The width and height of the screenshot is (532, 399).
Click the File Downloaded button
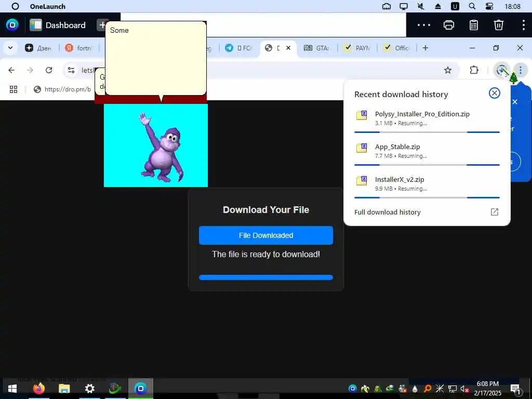(265, 235)
